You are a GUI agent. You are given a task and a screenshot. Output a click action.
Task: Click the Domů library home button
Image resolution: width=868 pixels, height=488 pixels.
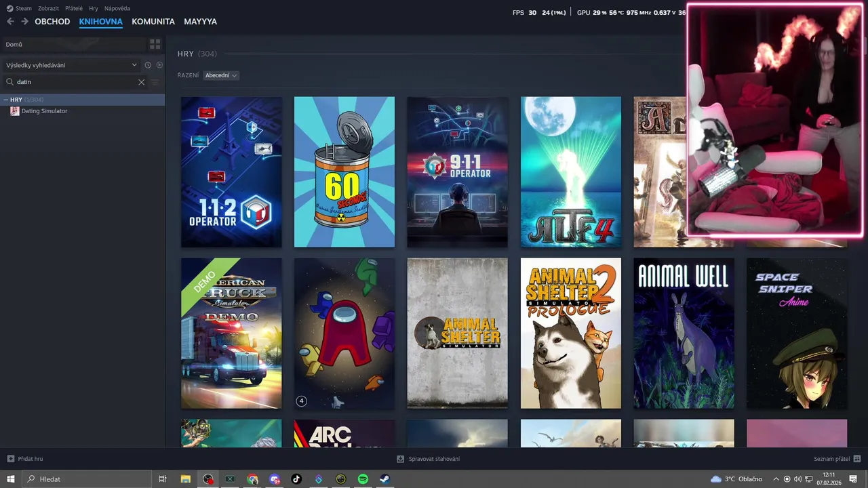73,44
